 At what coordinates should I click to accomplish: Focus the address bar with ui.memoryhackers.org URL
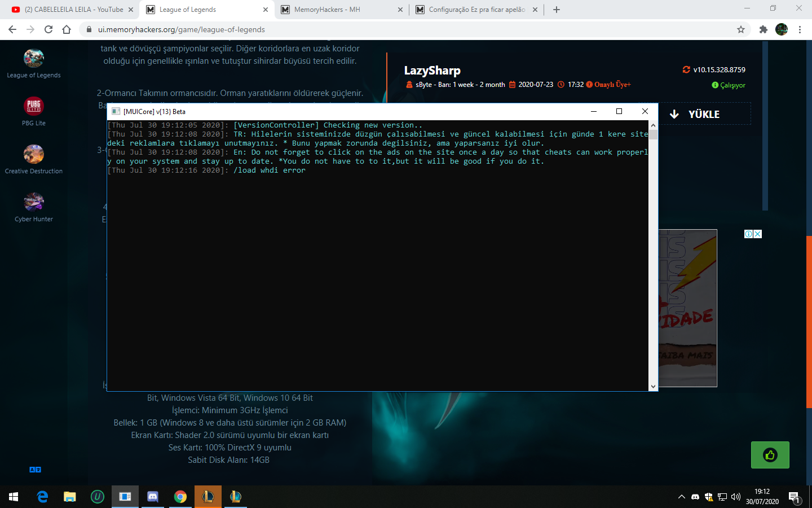[x=415, y=29]
